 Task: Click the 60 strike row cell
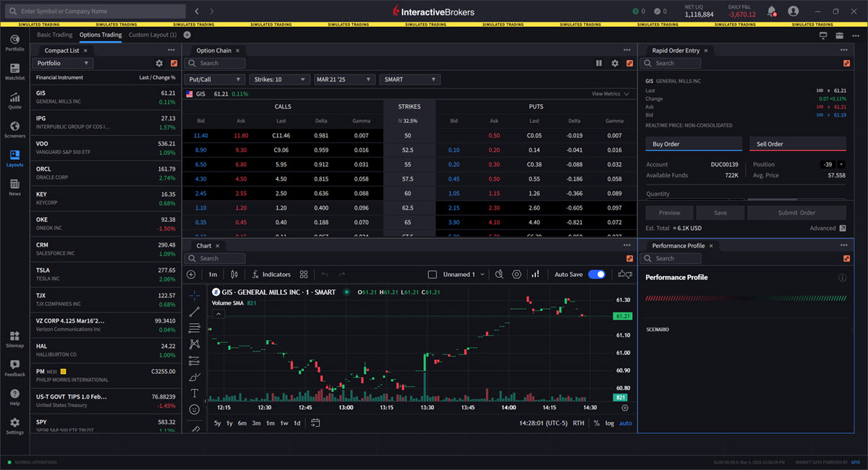pyautogui.click(x=408, y=194)
